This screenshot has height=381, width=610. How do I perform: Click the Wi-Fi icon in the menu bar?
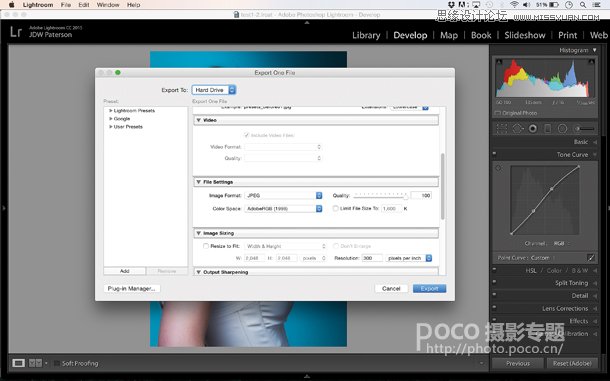pos(514,5)
